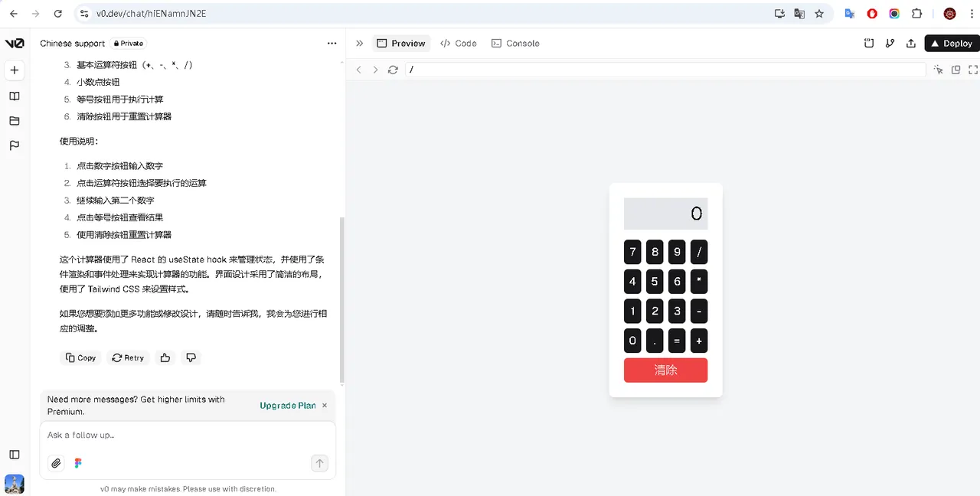Screen dimensions: 980x496
Task: Click the flag icon in sidebar
Action: pos(15,145)
